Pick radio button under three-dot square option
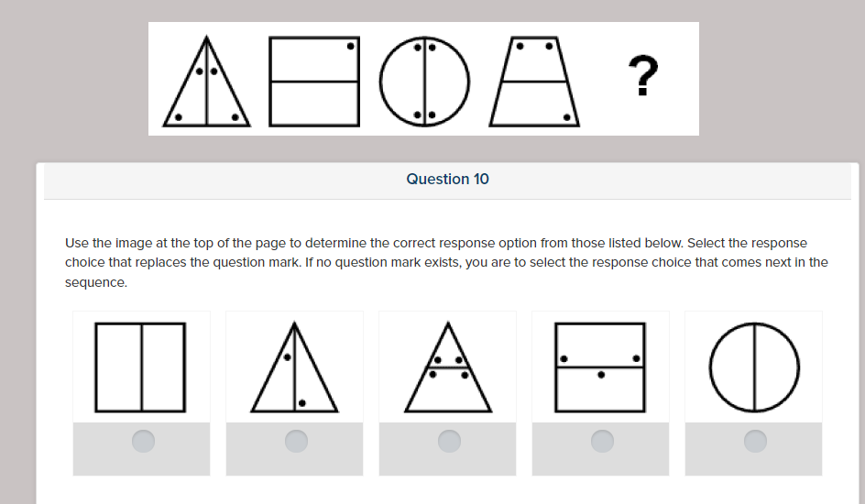Viewport: 865px width, 504px height. (601, 442)
